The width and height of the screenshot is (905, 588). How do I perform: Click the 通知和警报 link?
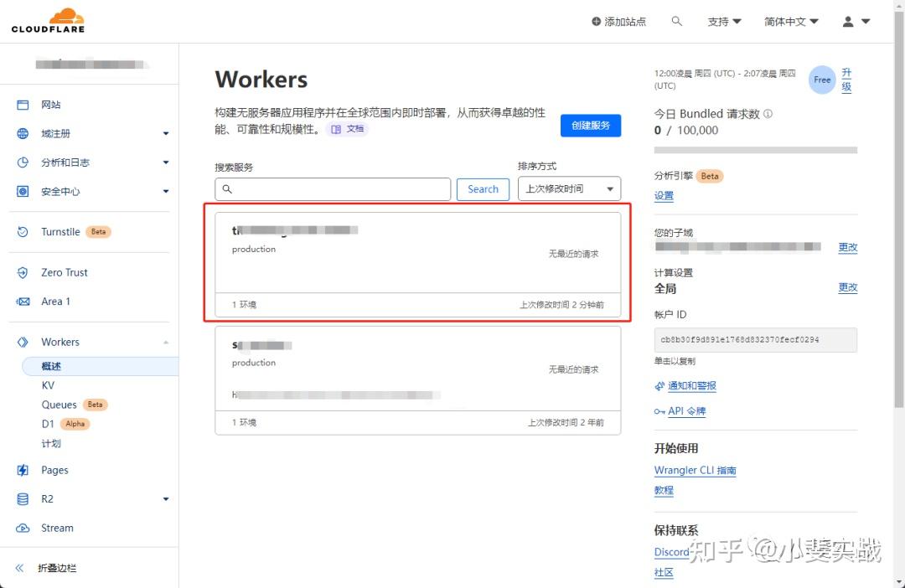tap(692, 386)
